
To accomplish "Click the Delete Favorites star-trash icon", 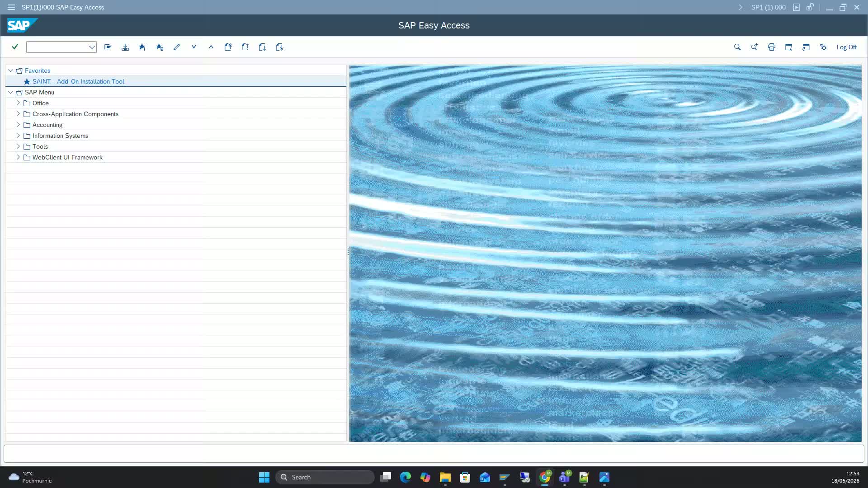I will [160, 47].
